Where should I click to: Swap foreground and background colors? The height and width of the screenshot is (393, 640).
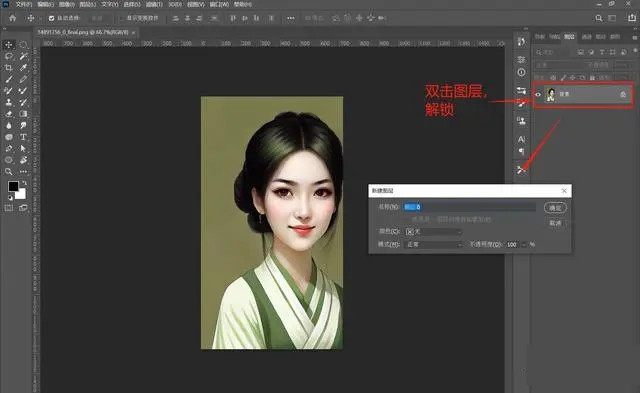[x=24, y=183]
